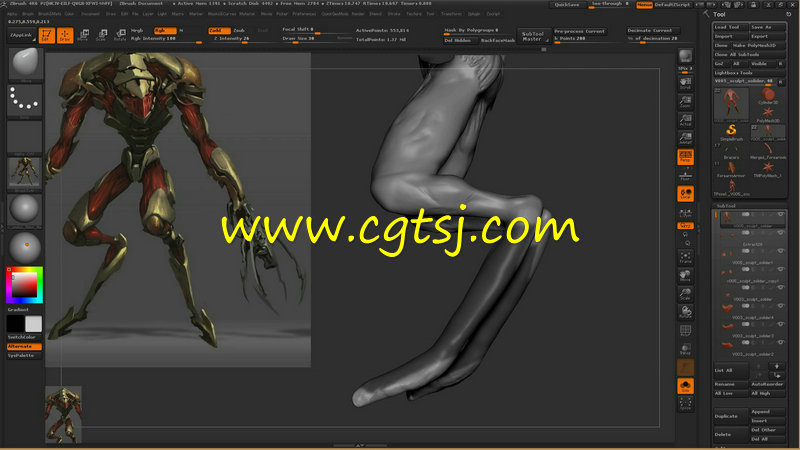Screen dimensions: 800x450
Task: Click the L.Sym local symmetry icon
Action: point(685,213)
